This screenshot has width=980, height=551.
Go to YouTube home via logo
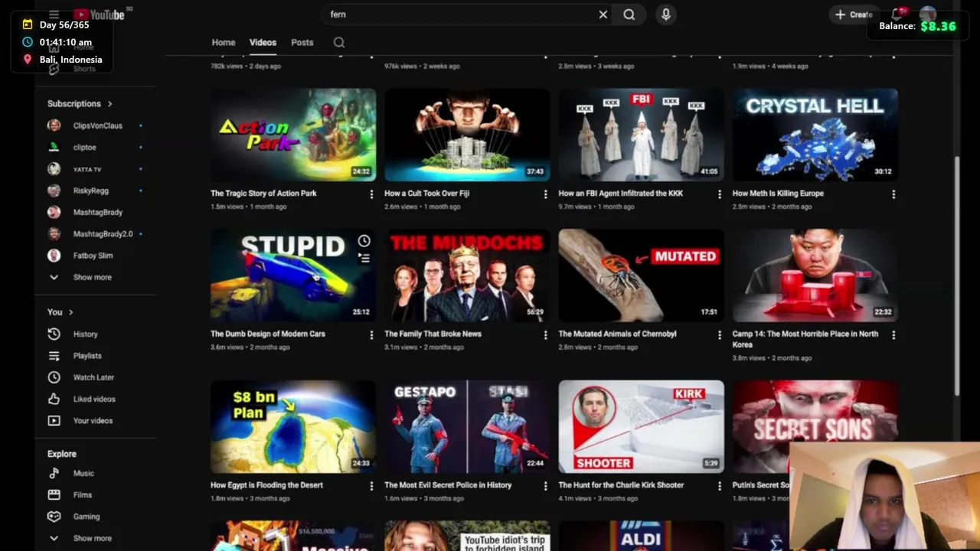coord(99,15)
